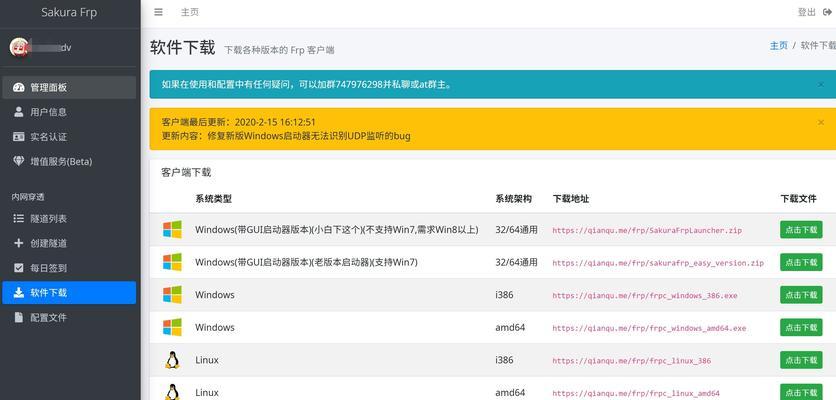Screen dimensions: 836x400
Task: Click 登出 logout link
Action: [x=806, y=12]
